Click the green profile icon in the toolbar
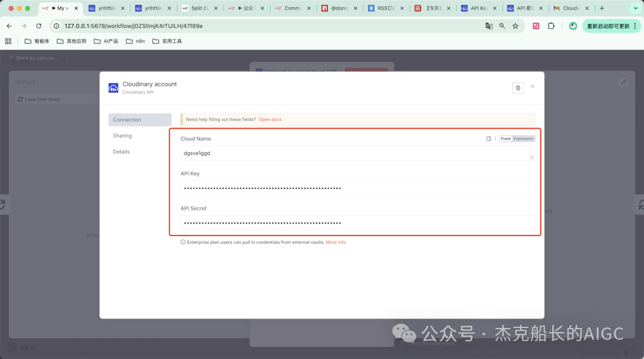 point(572,26)
